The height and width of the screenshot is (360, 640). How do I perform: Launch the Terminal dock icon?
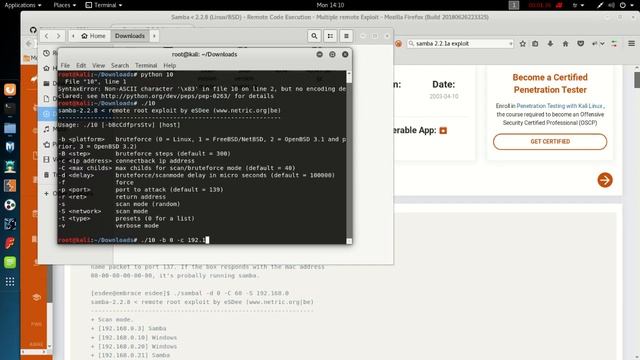click(x=10, y=109)
